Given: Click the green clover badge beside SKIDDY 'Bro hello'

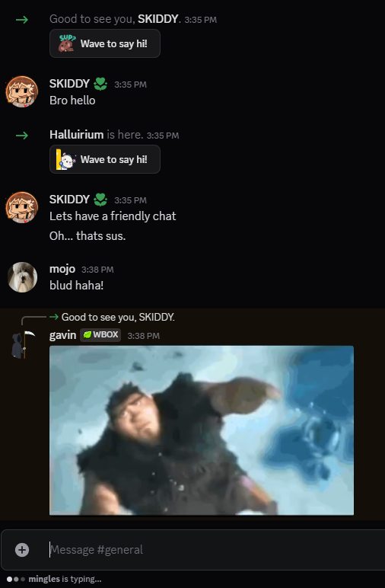Looking at the screenshot, I should tap(100, 84).
